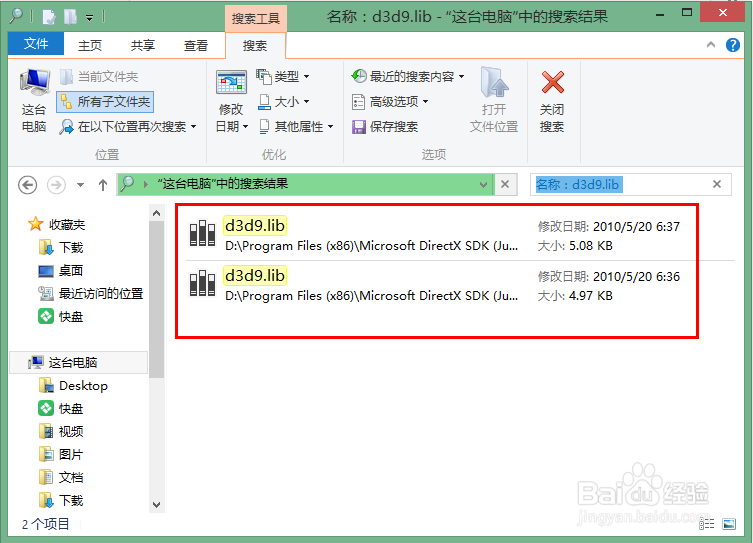Click Favorites (收藏夹) in navigation pane
753x543 pixels.
point(57,224)
